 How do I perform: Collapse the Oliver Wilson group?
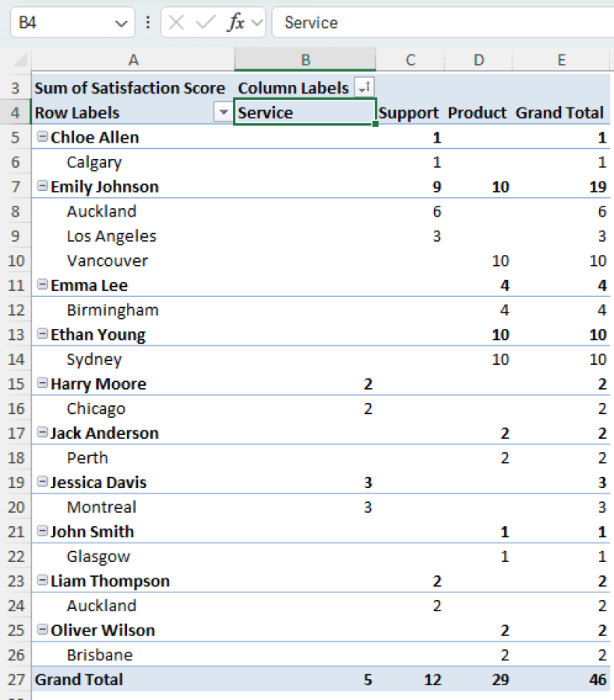point(42,630)
